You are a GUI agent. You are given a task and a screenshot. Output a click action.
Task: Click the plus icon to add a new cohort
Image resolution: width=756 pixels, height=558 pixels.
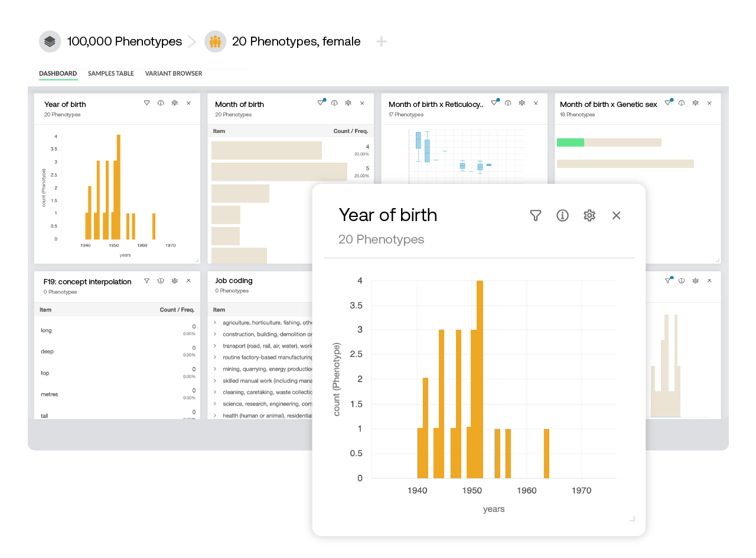pos(382,41)
